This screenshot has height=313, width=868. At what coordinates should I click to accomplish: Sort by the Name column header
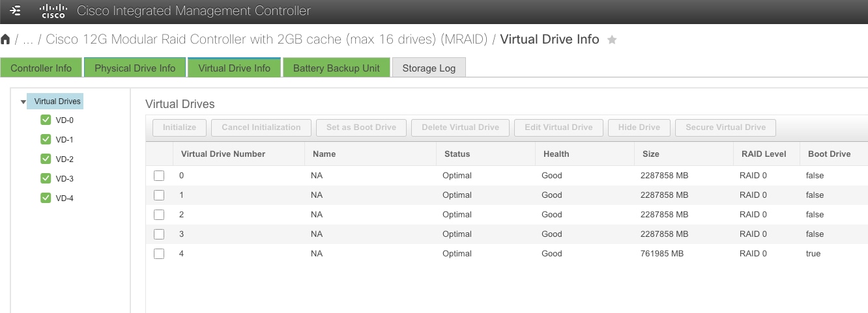(370, 154)
